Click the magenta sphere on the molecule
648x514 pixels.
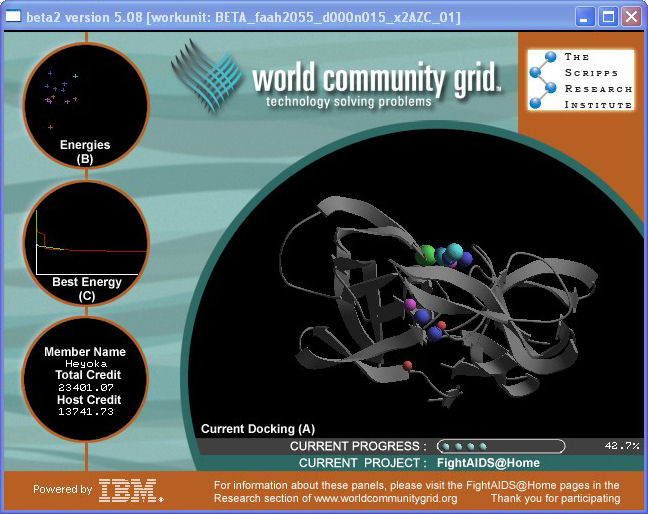(x=410, y=304)
